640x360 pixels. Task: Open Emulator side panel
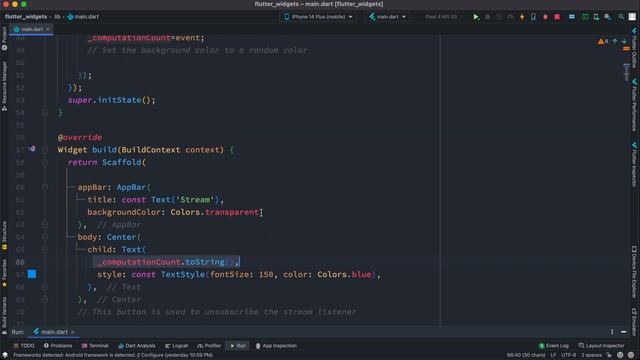pyautogui.click(x=634, y=322)
